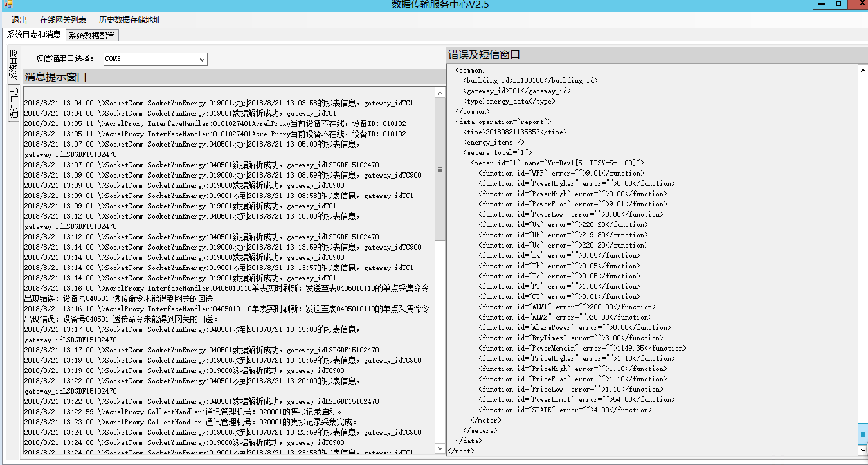Click the scrollbar thumb of the message log pane

440,169
